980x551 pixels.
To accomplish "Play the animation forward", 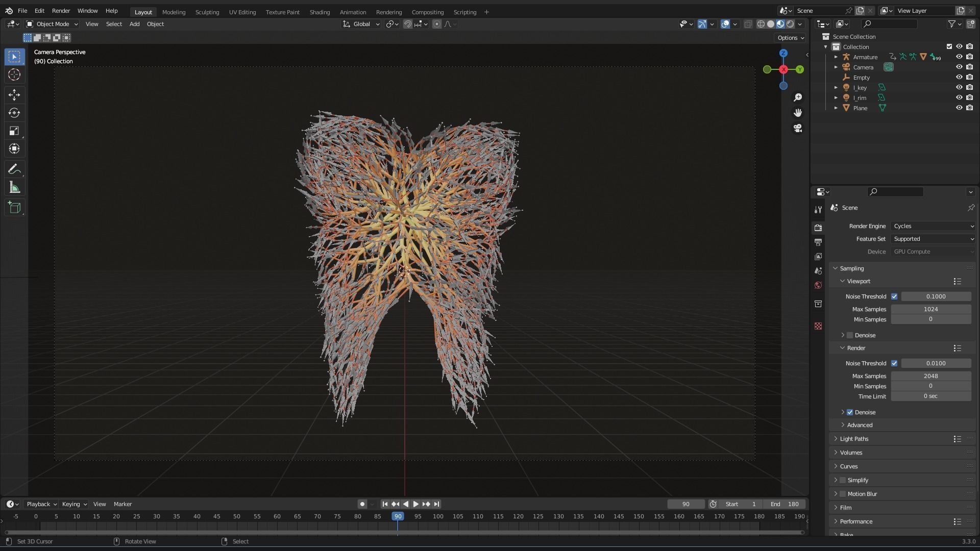I will pyautogui.click(x=415, y=504).
